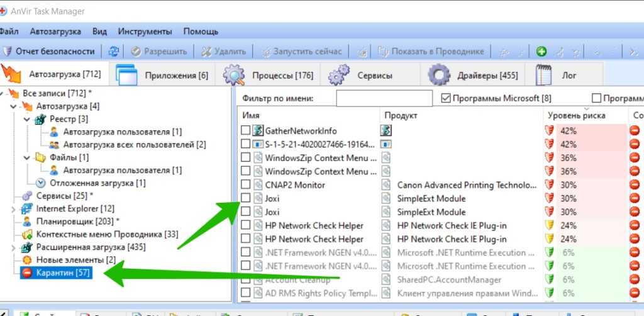Click Показать в Проводнике button
644x316 pixels.
point(431,52)
